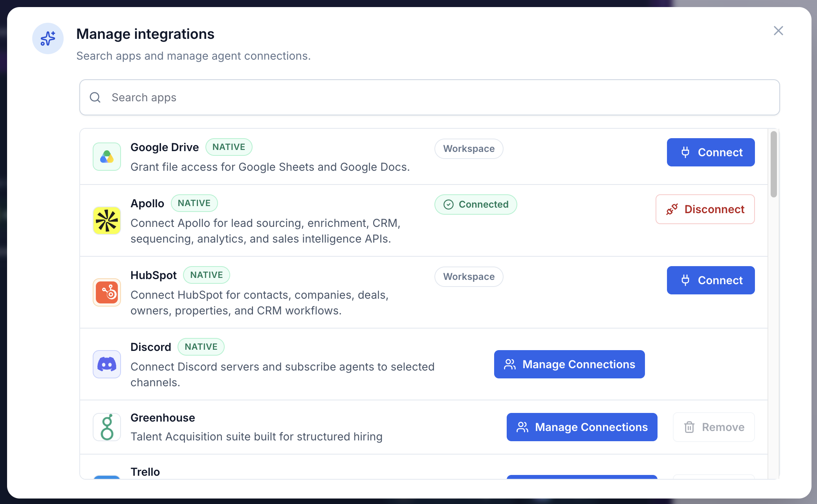Open Manage Connections for Discord
Screen dimensions: 817x504
569,364
